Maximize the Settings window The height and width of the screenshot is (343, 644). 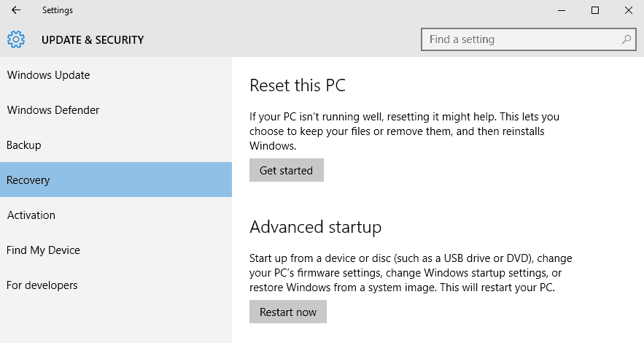594,10
